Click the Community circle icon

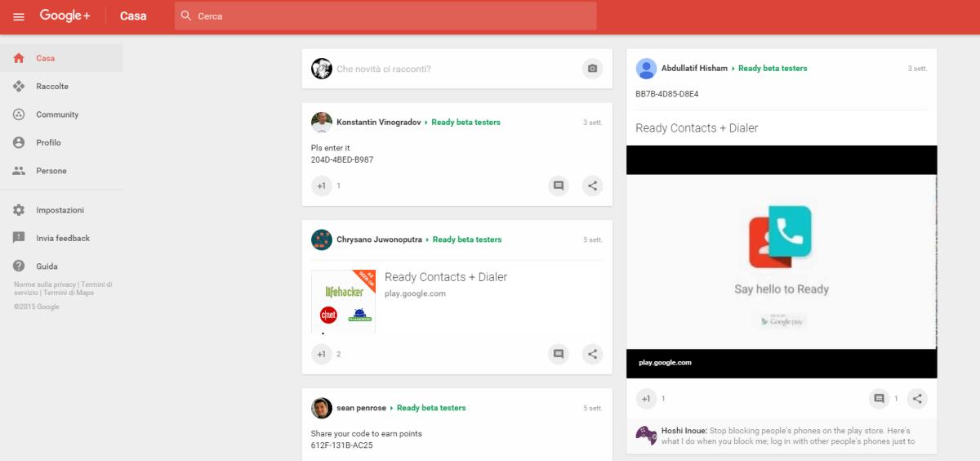point(19,114)
